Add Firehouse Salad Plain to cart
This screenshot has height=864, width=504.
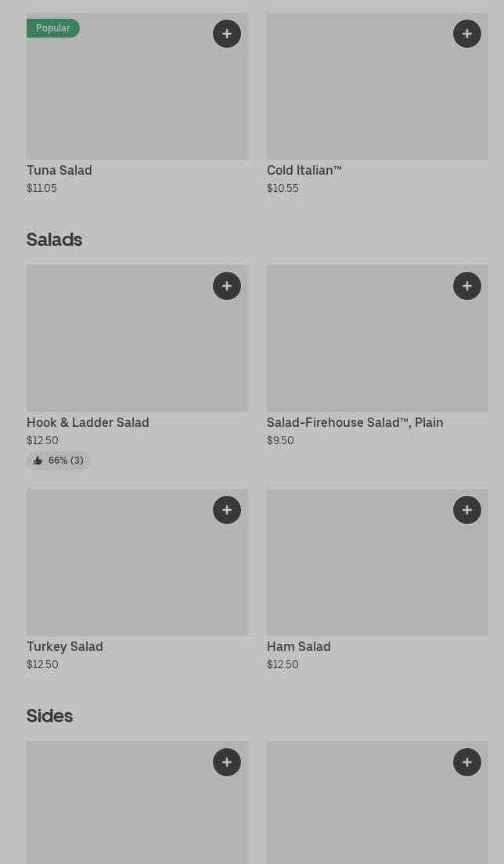coord(467,286)
